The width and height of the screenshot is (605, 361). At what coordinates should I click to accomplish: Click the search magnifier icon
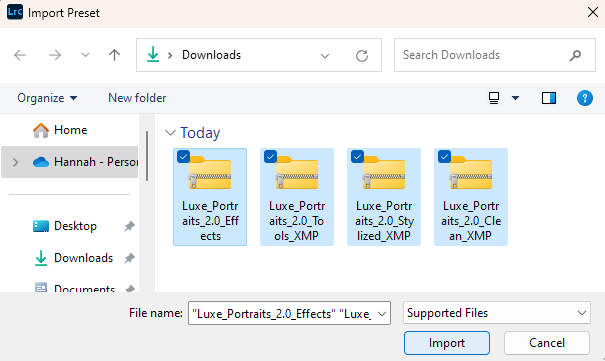click(575, 55)
